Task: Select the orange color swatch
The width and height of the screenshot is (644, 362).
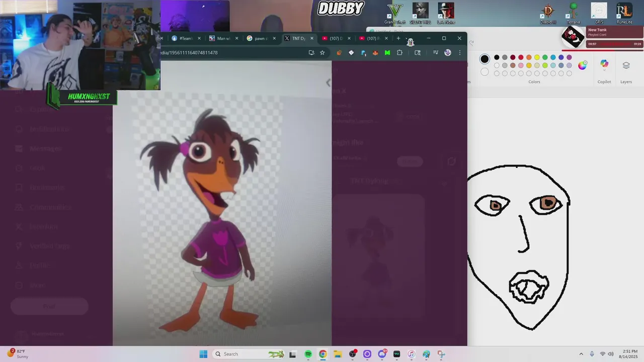Action: 529,57
